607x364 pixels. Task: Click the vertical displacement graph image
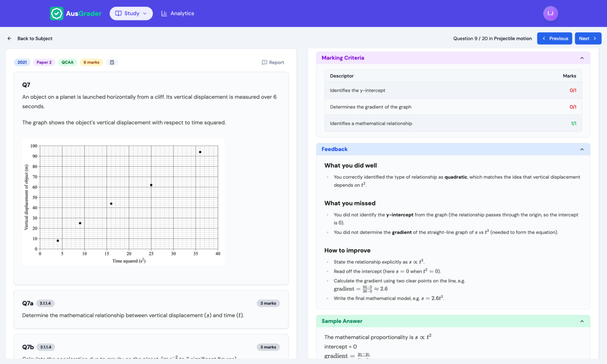124,202
